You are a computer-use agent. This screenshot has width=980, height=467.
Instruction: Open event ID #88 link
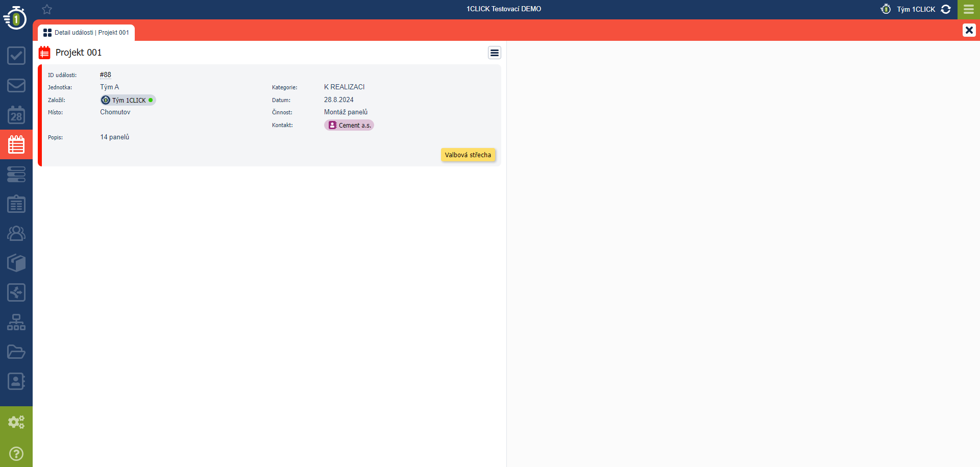tap(106, 75)
